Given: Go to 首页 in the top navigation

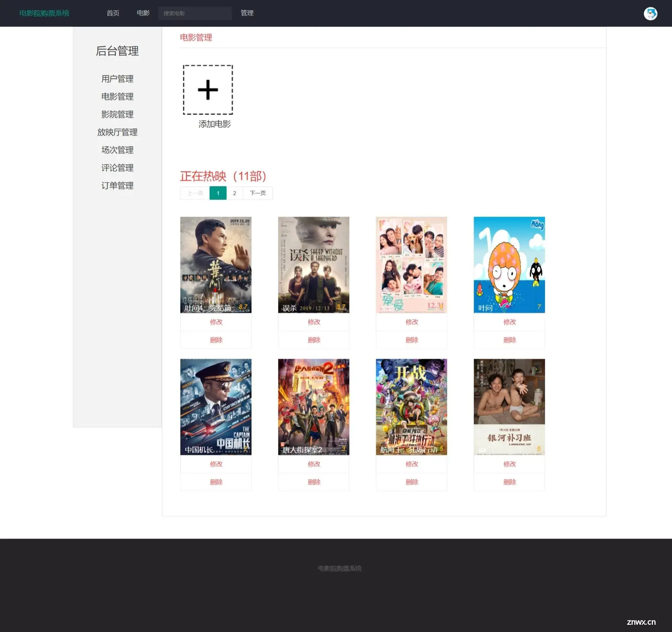Looking at the screenshot, I should tap(113, 13).
